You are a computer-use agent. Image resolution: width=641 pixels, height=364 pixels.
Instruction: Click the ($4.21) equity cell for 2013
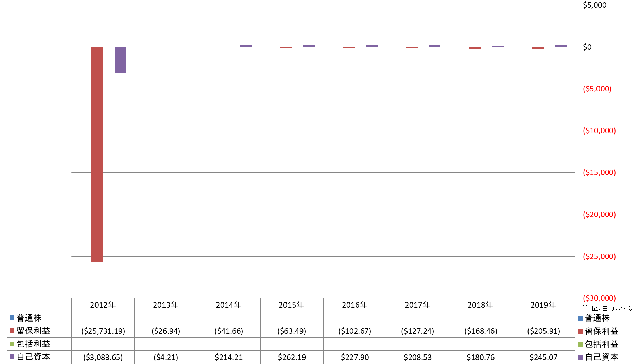click(166, 357)
